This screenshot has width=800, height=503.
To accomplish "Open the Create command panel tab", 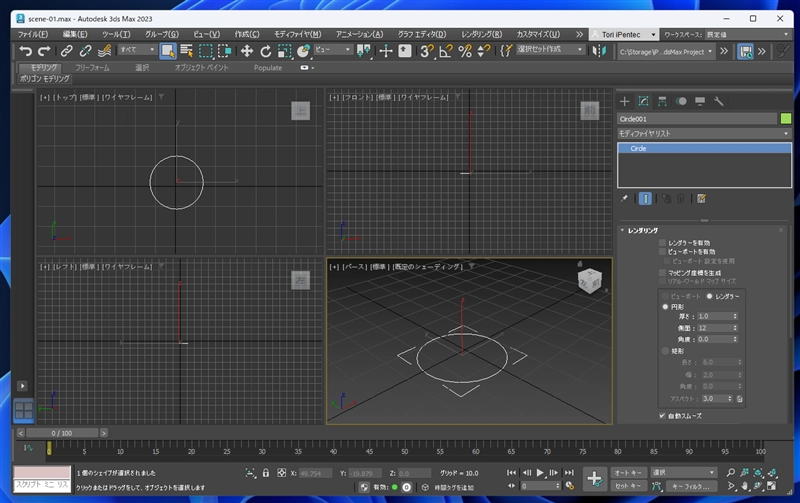I will 624,101.
